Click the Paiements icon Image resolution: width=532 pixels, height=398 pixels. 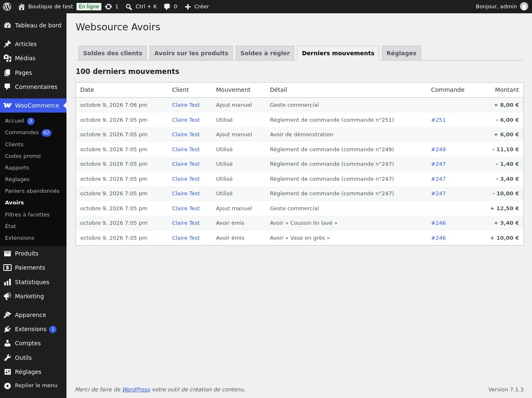point(7,268)
